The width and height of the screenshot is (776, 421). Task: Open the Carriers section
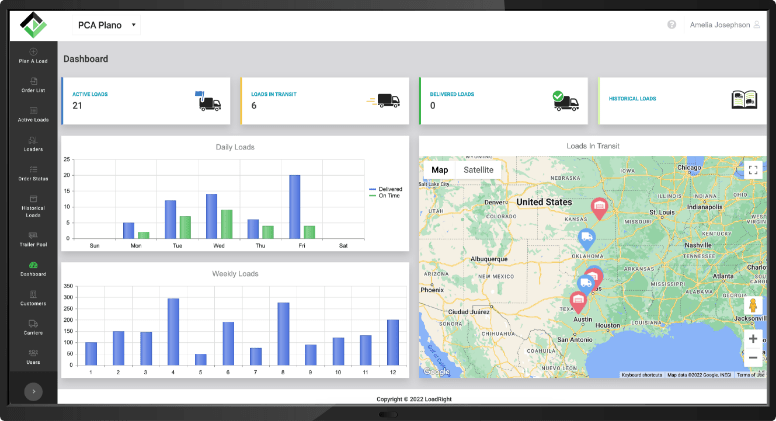(x=34, y=327)
